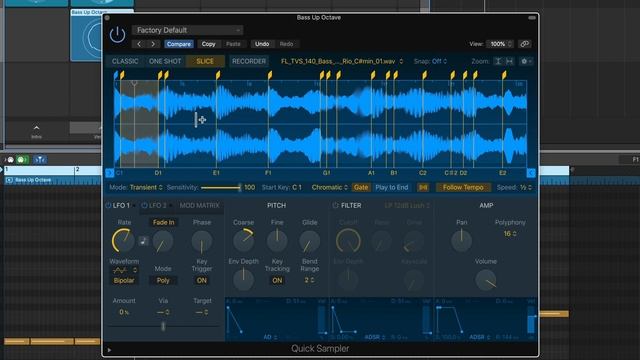
Task: Click the link icon beside View percentage
Action: click(524, 44)
